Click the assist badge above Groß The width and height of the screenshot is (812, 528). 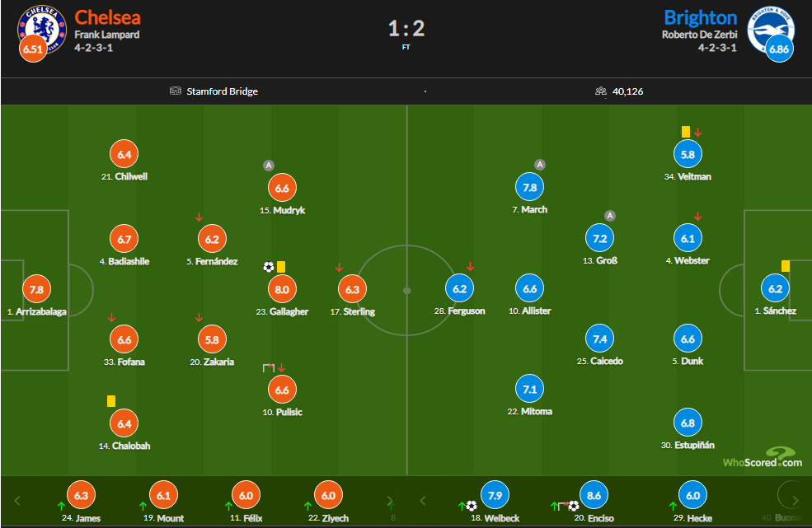610,216
